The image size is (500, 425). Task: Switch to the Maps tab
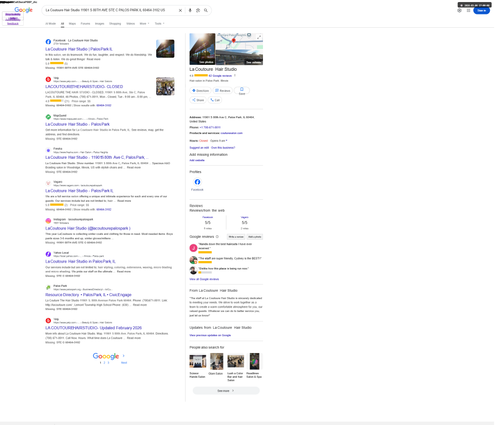(72, 24)
